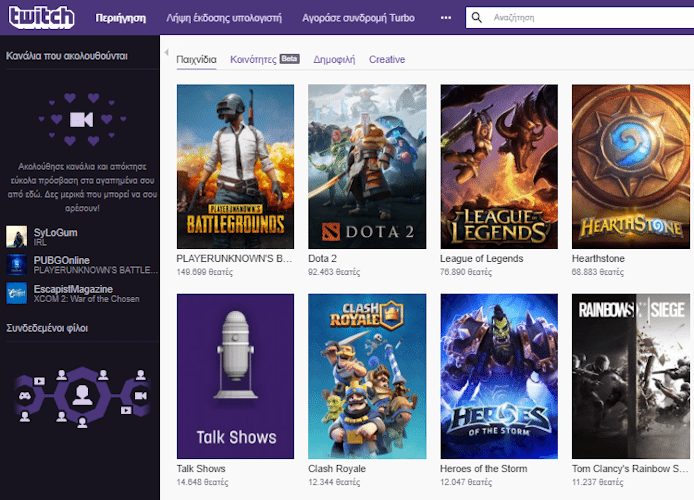Switch to the Κοινότητες tab
The height and width of the screenshot is (500, 694).
click(x=253, y=60)
